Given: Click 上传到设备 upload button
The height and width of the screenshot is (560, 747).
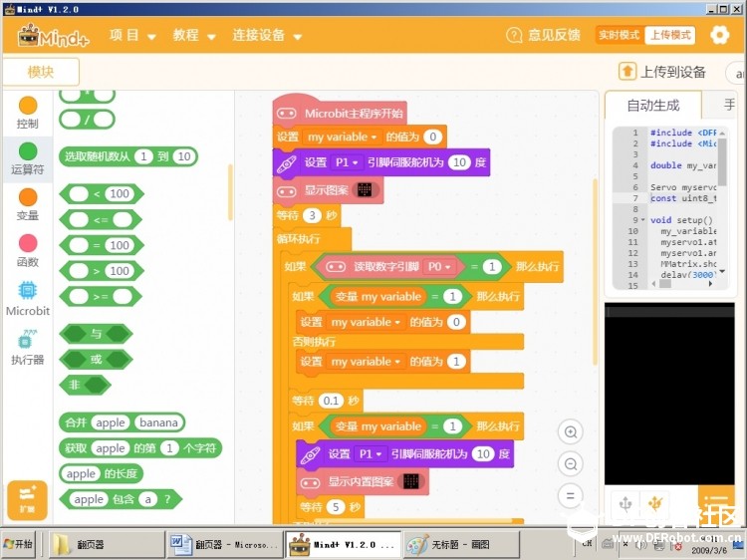Looking at the screenshot, I should coord(662,72).
